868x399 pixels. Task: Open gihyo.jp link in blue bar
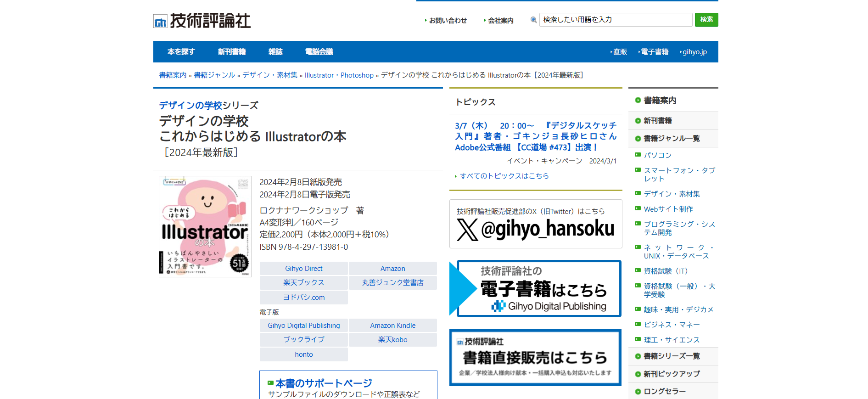[694, 52]
